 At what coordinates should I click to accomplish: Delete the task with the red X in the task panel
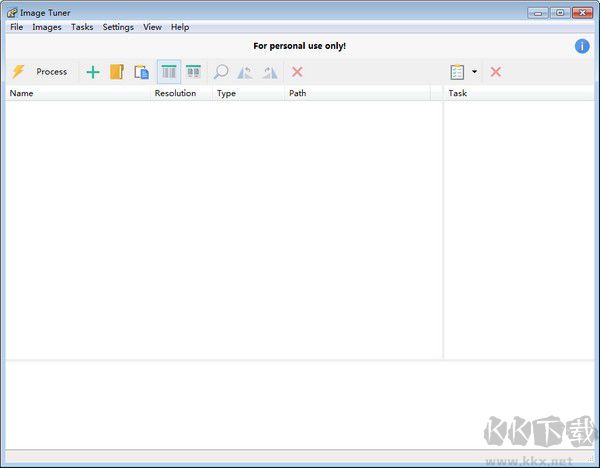496,72
